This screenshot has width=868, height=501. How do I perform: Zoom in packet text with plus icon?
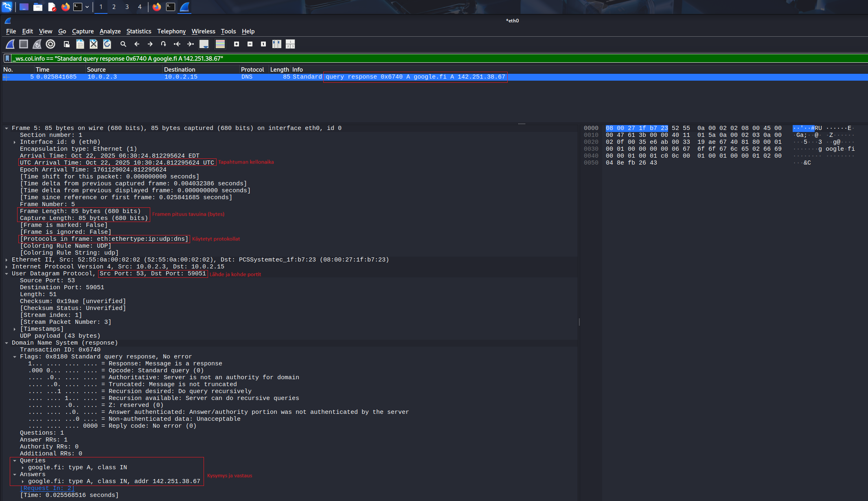pos(237,44)
